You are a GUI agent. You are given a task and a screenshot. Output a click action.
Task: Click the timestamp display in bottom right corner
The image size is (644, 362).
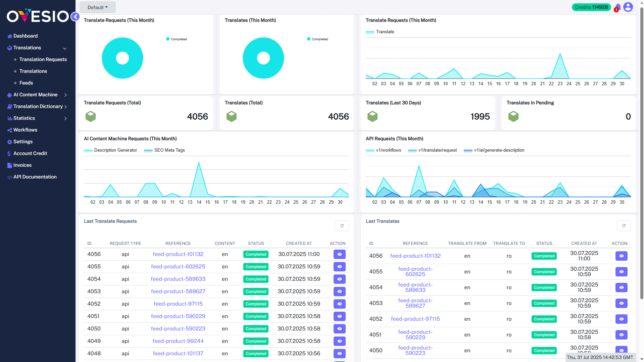[x=599, y=358]
